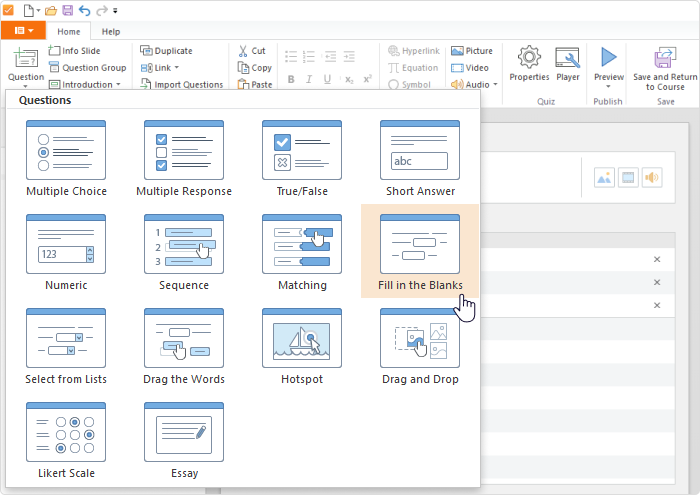Click Save and Return to Course
700x495 pixels.
pos(665,68)
